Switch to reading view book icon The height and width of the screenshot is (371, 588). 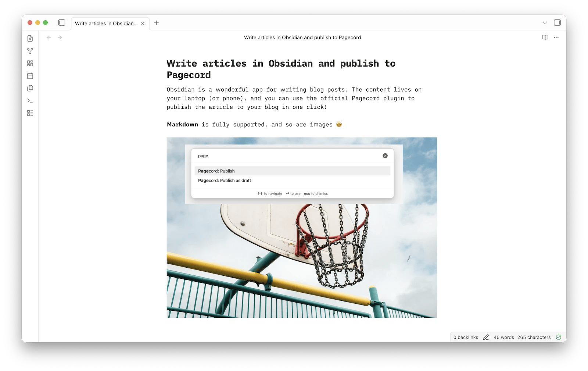(x=545, y=38)
